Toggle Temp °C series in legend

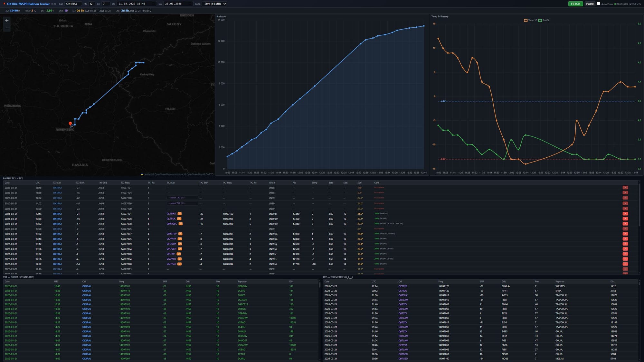(x=530, y=20)
